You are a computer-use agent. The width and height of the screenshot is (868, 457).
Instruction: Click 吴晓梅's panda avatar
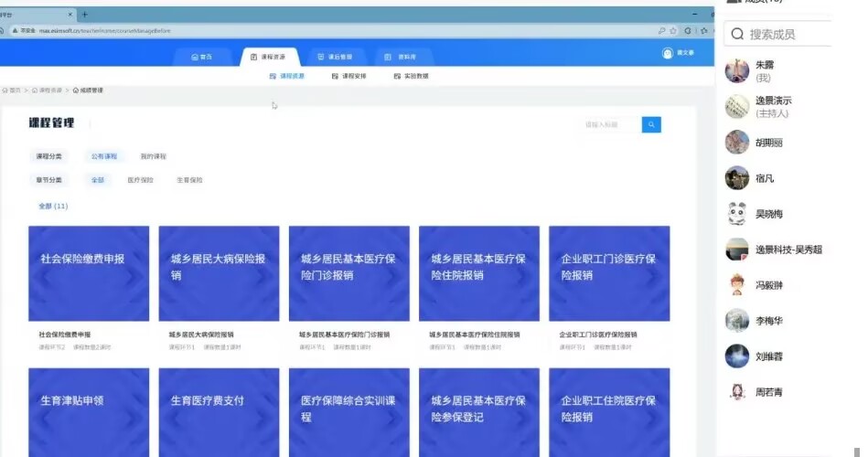[x=737, y=214]
